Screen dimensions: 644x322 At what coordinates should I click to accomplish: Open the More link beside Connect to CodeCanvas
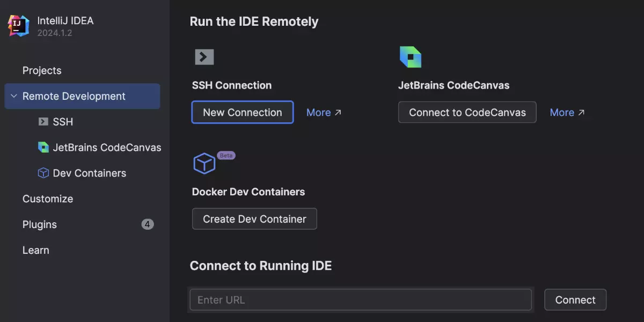567,113
